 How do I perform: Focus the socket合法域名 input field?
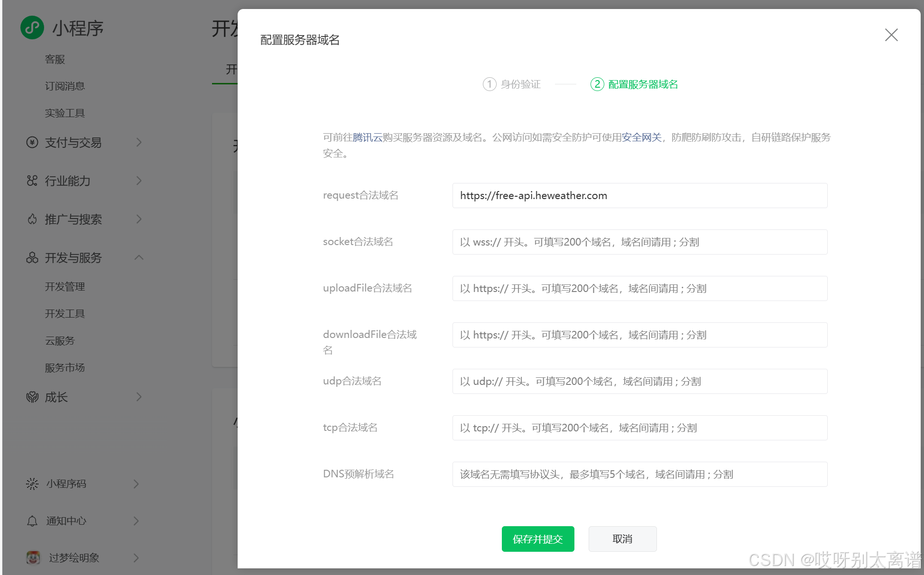click(639, 242)
